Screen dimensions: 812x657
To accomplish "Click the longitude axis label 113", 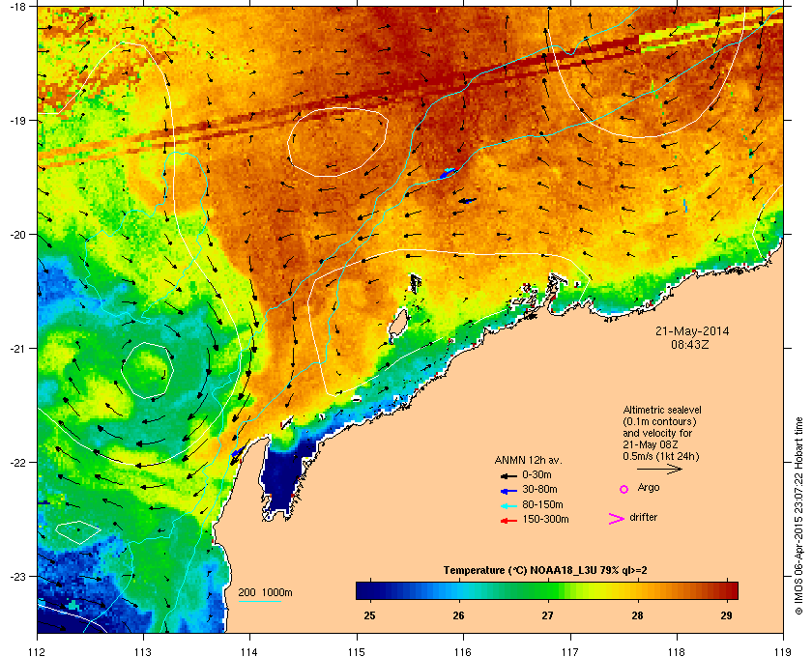I will pos(143,652).
